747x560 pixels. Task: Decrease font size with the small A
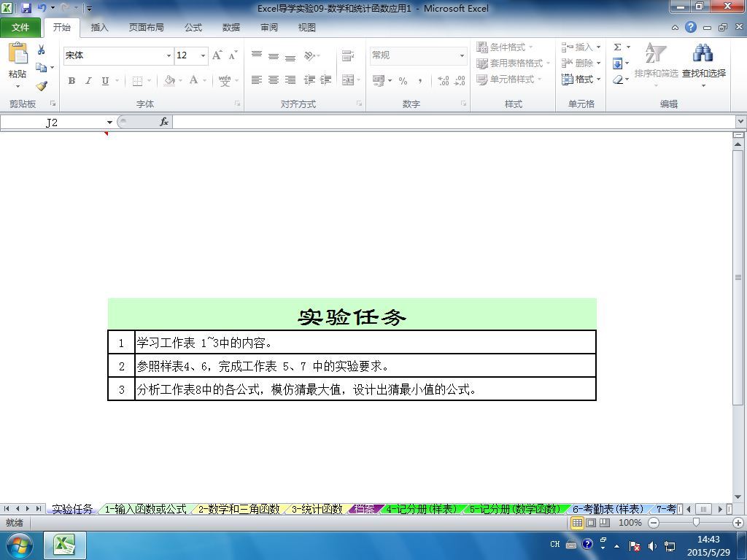tap(233, 55)
